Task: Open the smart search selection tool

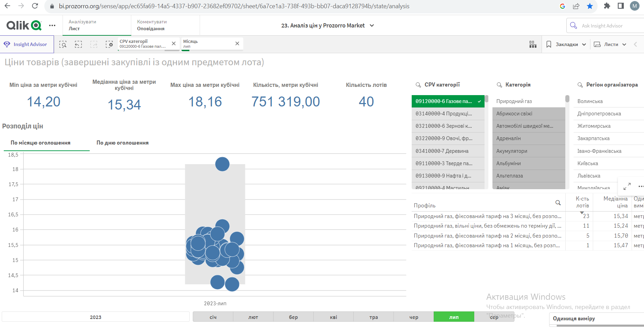Action: pyautogui.click(x=63, y=44)
